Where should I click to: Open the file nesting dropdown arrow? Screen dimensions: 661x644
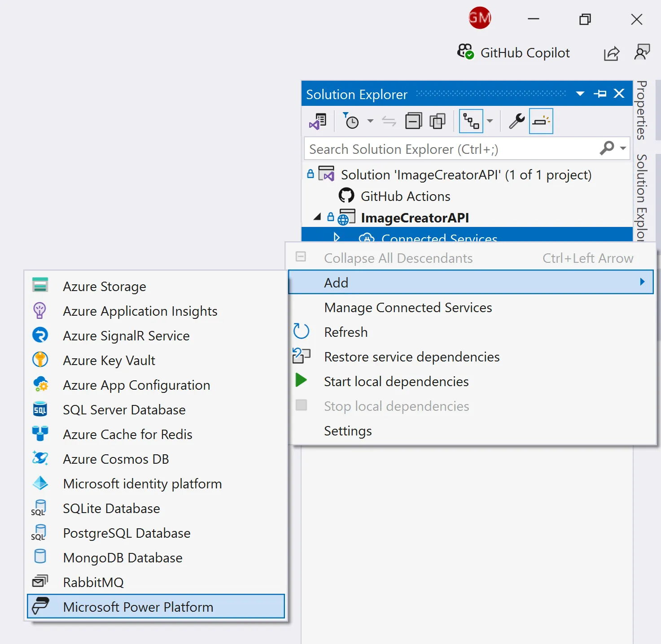click(490, 121)
